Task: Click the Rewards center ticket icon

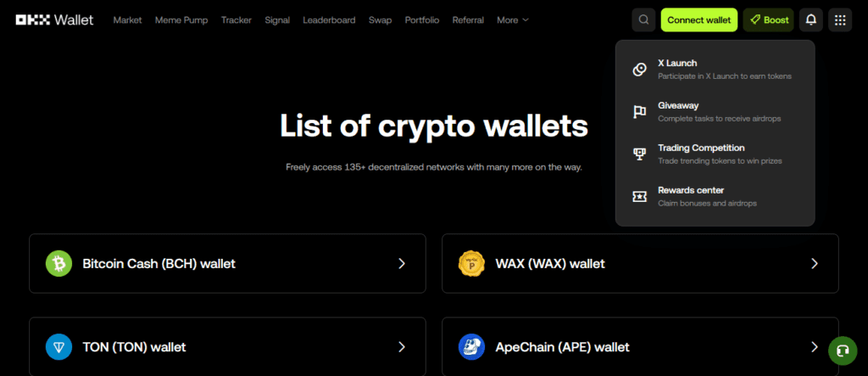Action: click(640, 196)
